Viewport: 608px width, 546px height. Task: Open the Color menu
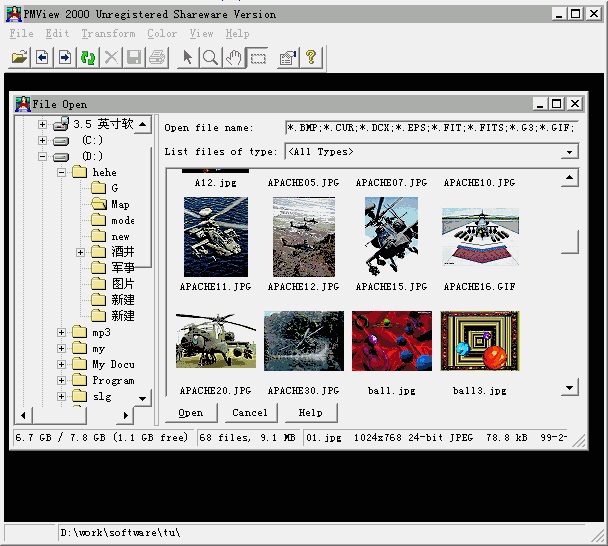(162, 33)
